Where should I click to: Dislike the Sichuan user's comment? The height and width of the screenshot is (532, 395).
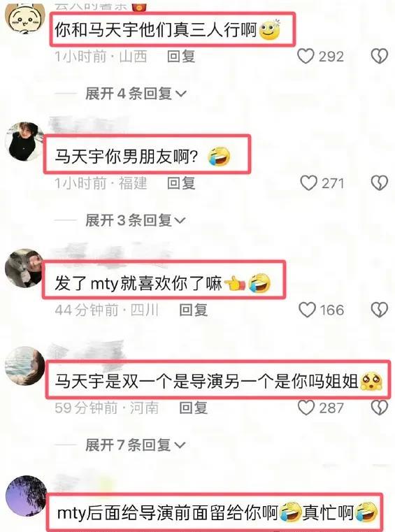[x=380, y=310]
